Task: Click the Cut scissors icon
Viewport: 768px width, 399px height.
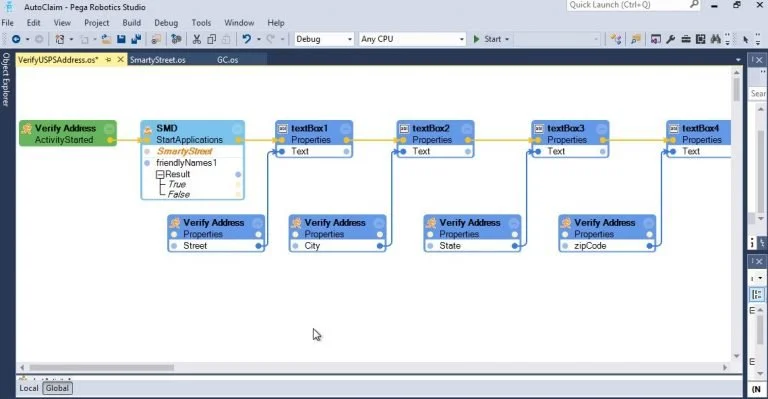Action: tap(196, 39)
